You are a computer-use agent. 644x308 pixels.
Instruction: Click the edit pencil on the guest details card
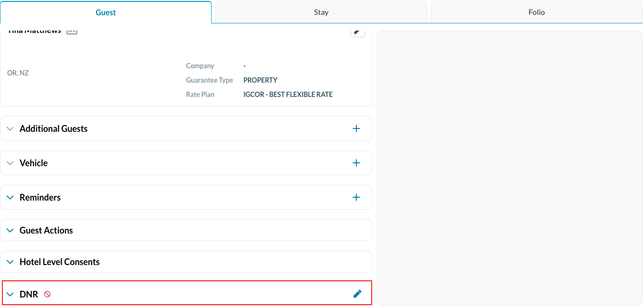tap(357, 31)
